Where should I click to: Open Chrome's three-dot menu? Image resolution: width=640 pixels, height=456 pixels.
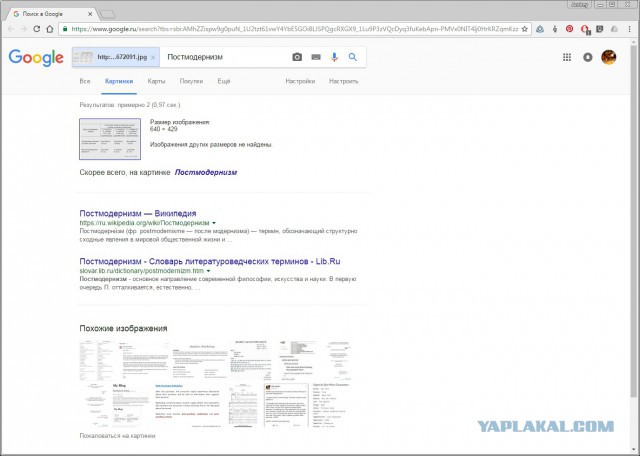(630, 29)
